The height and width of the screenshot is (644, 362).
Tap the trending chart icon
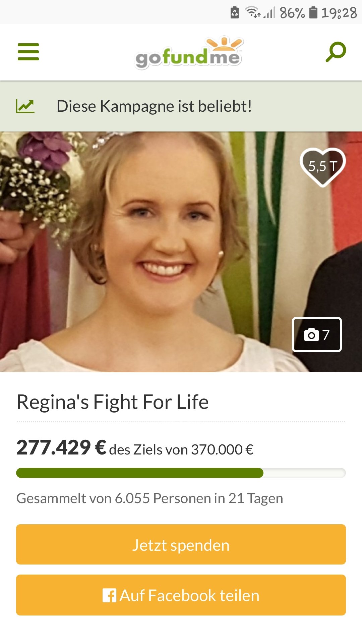coord(25,106)
